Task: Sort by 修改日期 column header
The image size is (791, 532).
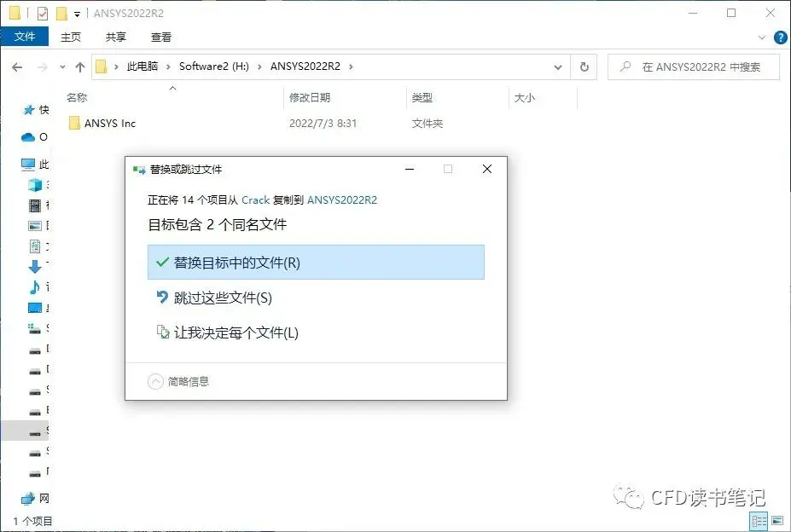Action: pyautogui.click(x=309, y=97)
